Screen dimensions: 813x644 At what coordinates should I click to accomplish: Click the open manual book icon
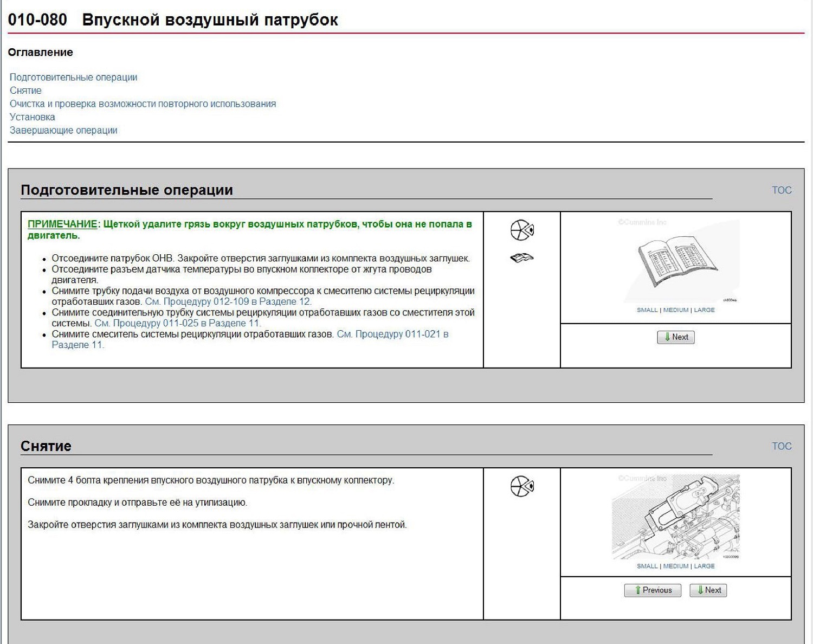(x=522, y=258)
